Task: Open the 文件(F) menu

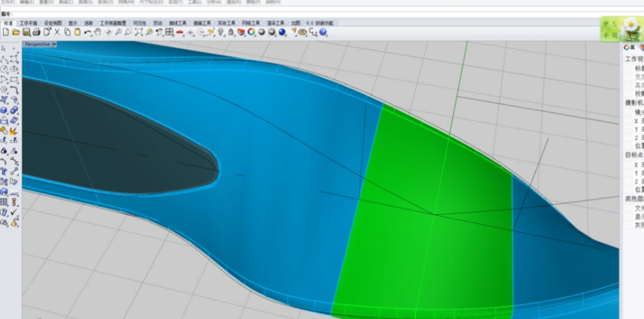Action: pyautogui.click(x=7, y=2)
